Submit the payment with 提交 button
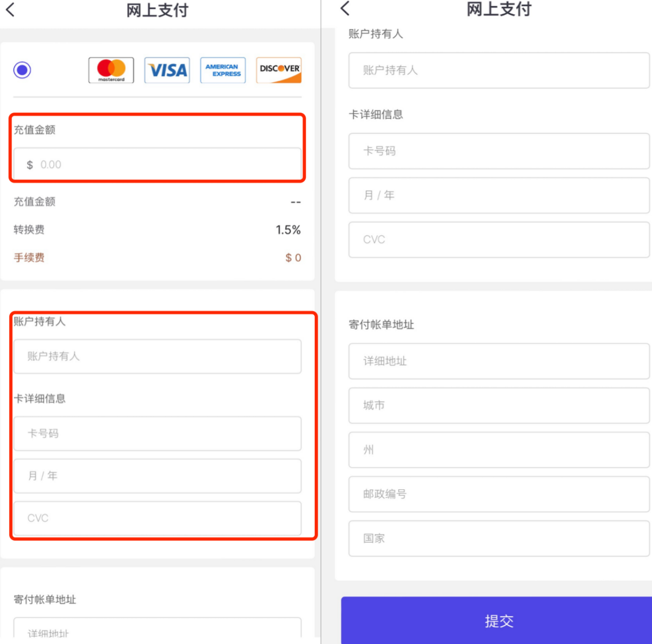 coord(497,621)
